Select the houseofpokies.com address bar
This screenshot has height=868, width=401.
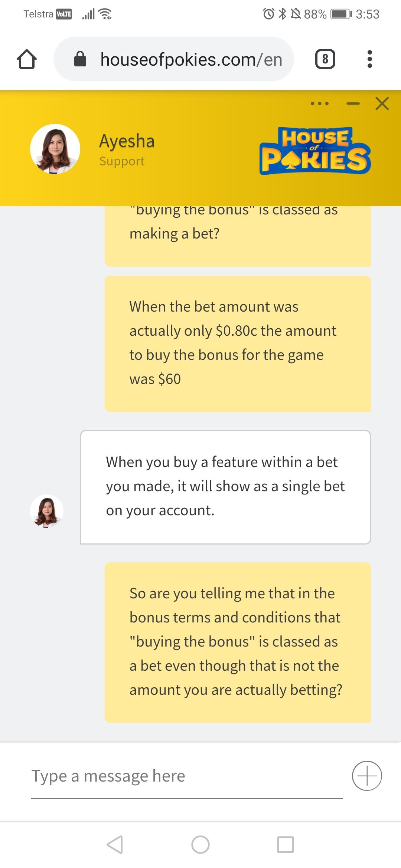191,59
